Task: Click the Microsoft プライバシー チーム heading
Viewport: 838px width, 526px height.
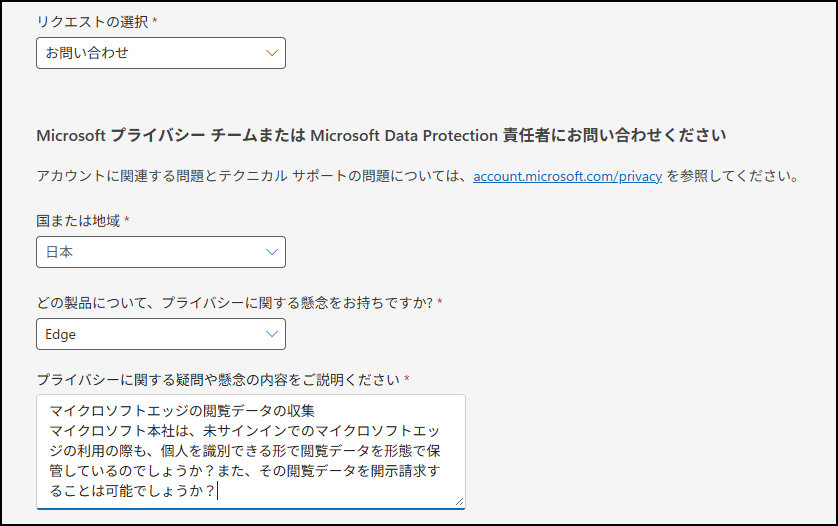Action: click(x=381, y=136)
